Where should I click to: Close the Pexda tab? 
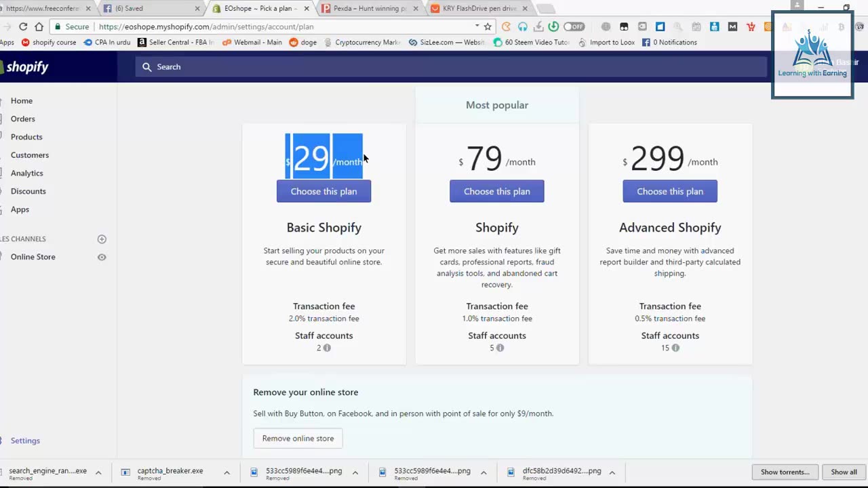click(416, 9)
